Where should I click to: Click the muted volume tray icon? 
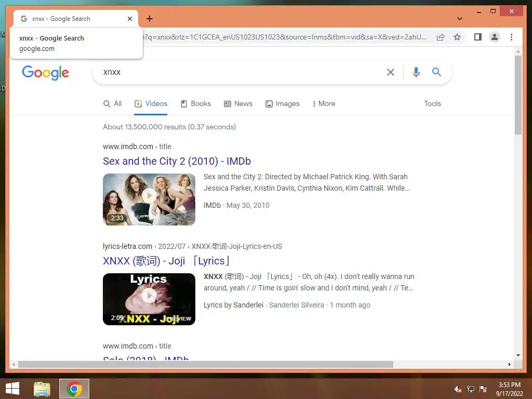[458, 389]
